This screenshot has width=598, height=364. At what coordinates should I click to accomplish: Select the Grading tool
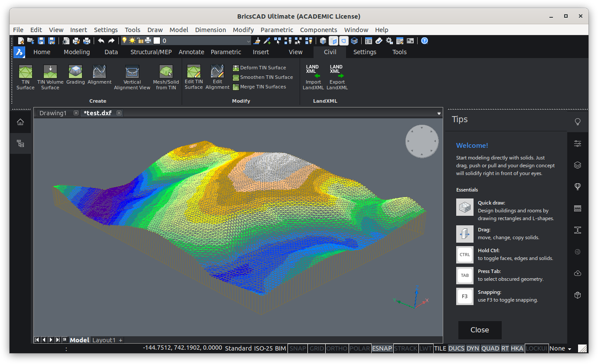75,71
